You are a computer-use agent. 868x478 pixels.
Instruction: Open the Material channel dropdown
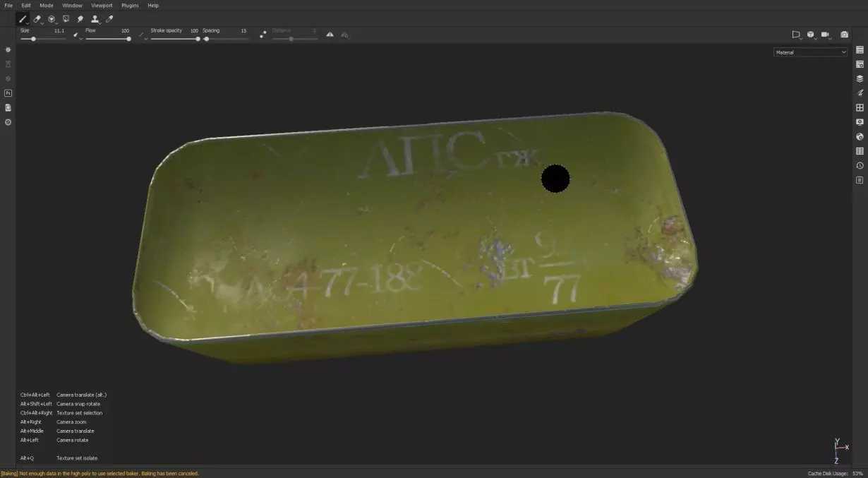(810, 52)
